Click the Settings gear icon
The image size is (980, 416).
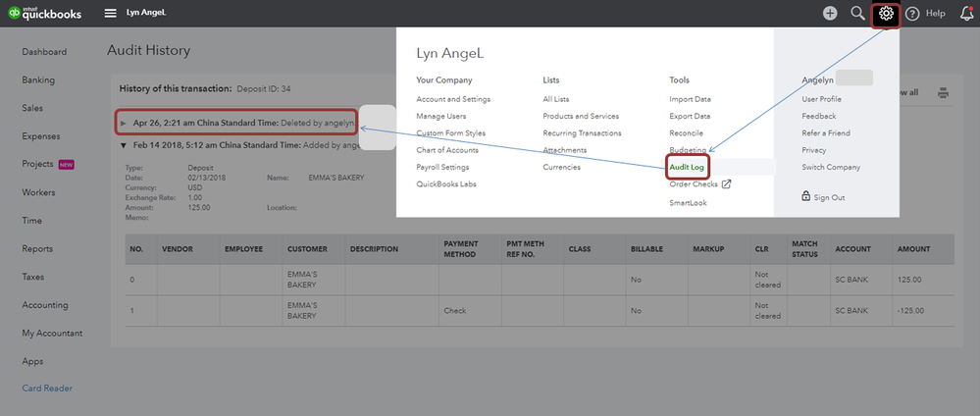[886, 13]
